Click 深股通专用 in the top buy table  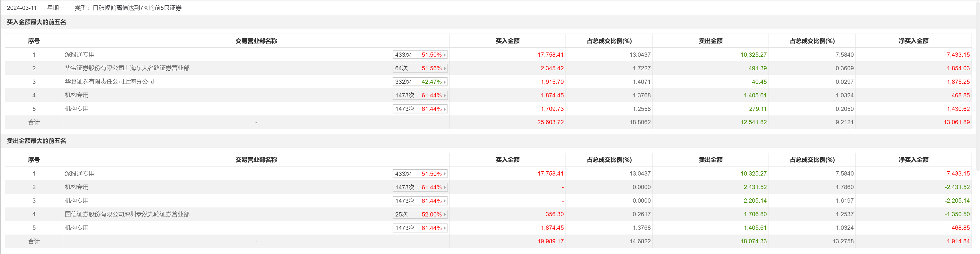(x=80, y=54)
